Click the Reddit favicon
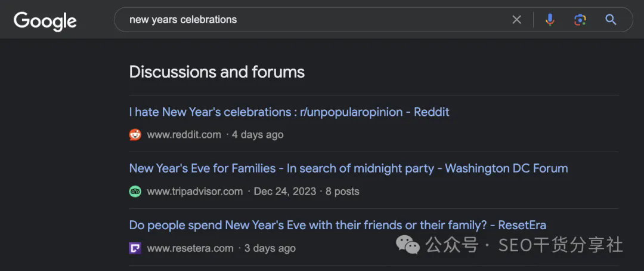Screen dimensions: 644x271 [x=135, y=134]
